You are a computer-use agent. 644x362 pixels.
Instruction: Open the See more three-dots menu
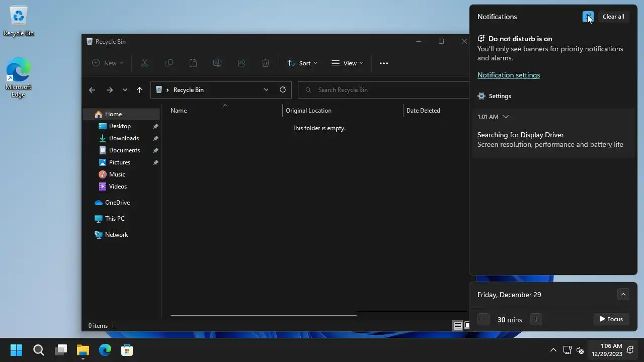pos(384,63)
